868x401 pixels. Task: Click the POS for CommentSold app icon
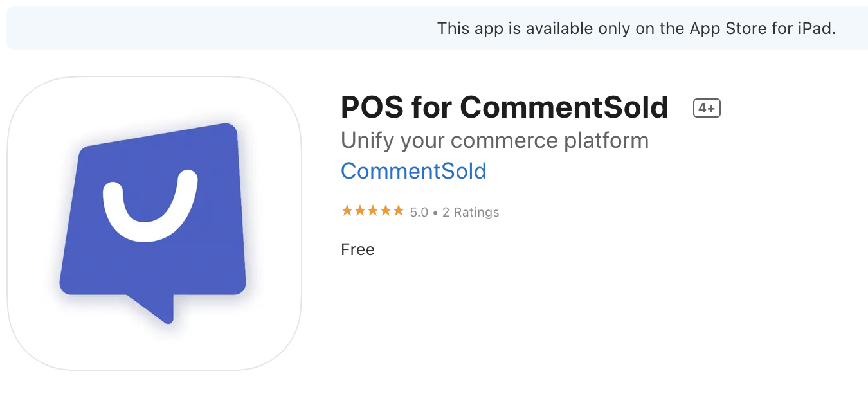point(154,224)
